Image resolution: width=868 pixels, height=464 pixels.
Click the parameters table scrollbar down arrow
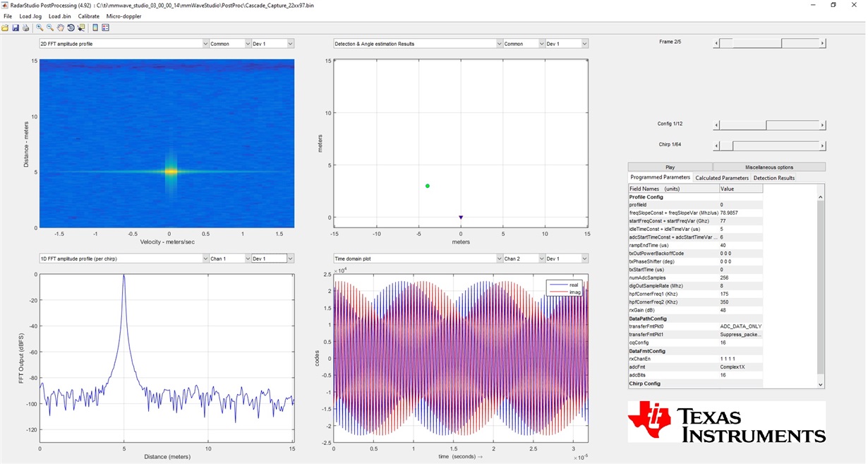click(821, 384)
